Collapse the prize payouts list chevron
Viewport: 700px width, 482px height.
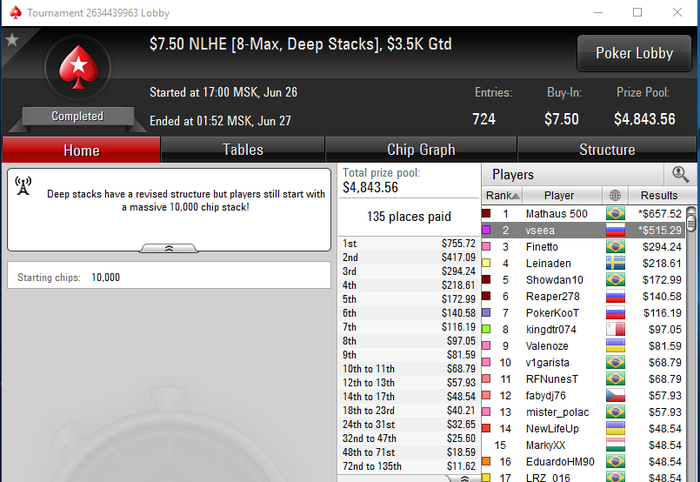pos(464,478)
